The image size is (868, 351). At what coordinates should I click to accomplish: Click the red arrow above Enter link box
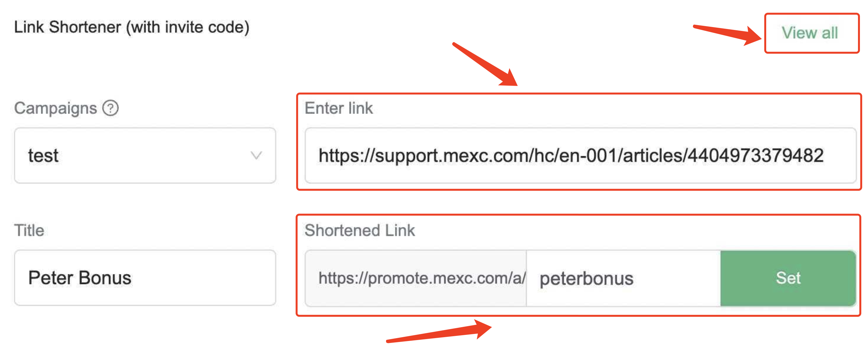[485, 64]
